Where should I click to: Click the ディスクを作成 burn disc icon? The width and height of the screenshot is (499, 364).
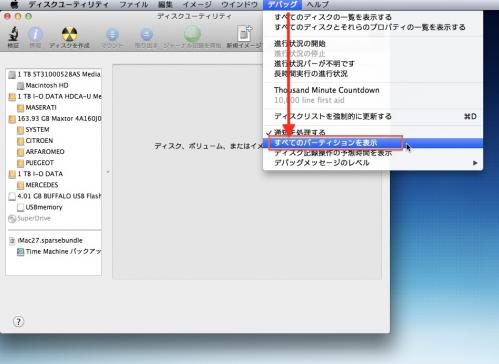(69, 34)
